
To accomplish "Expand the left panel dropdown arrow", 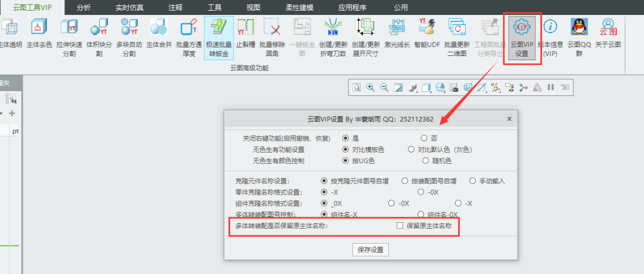I will 2,113.
